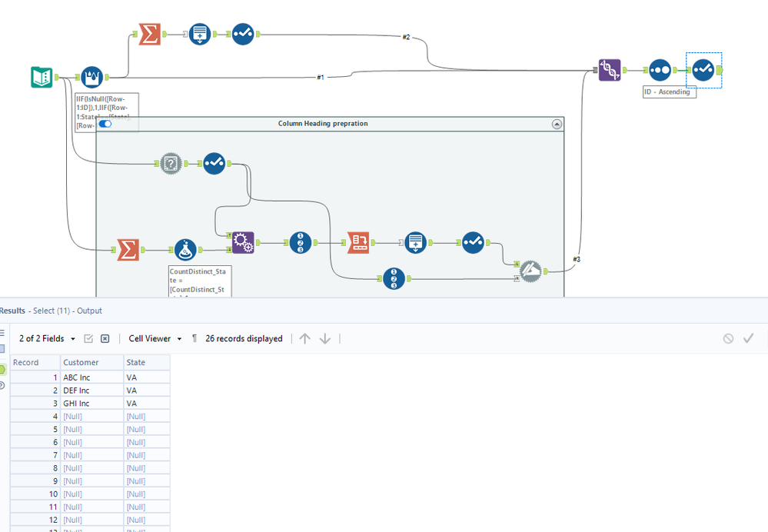This screenshot has width=768, height=532.
Task: Click the up arrow previous record icon
Action: [304, 338]
